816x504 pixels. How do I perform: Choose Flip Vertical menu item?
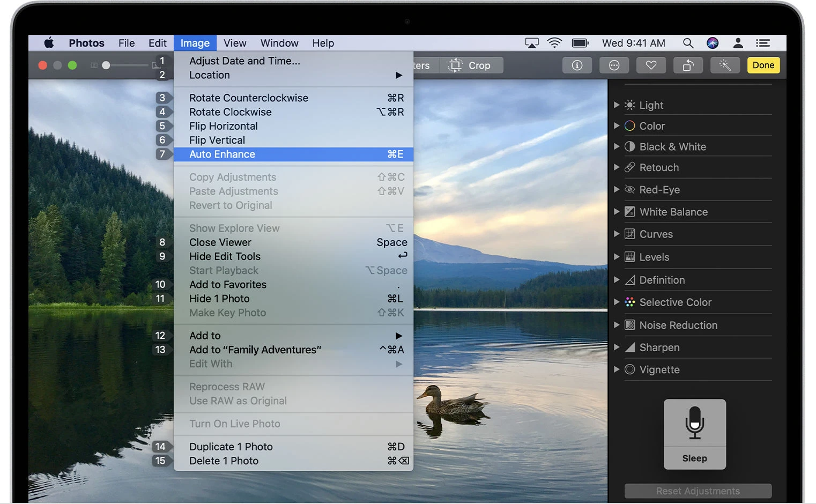tap(293, 140)
